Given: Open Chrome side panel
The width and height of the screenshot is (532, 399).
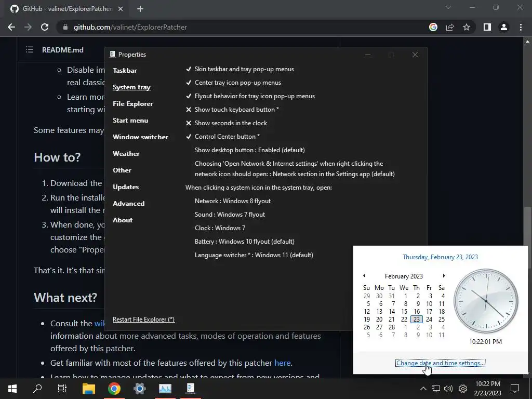Looking at the screenshot, I should [x=487, y=27].
